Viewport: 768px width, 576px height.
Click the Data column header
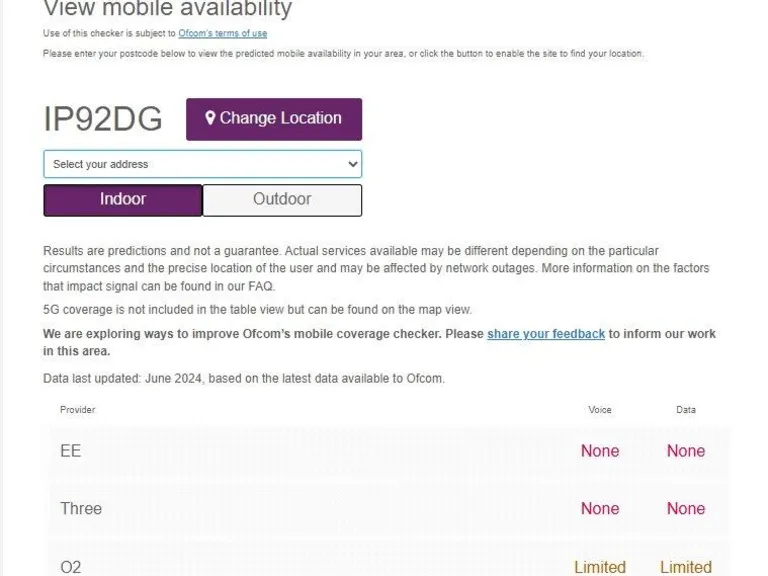686,410
